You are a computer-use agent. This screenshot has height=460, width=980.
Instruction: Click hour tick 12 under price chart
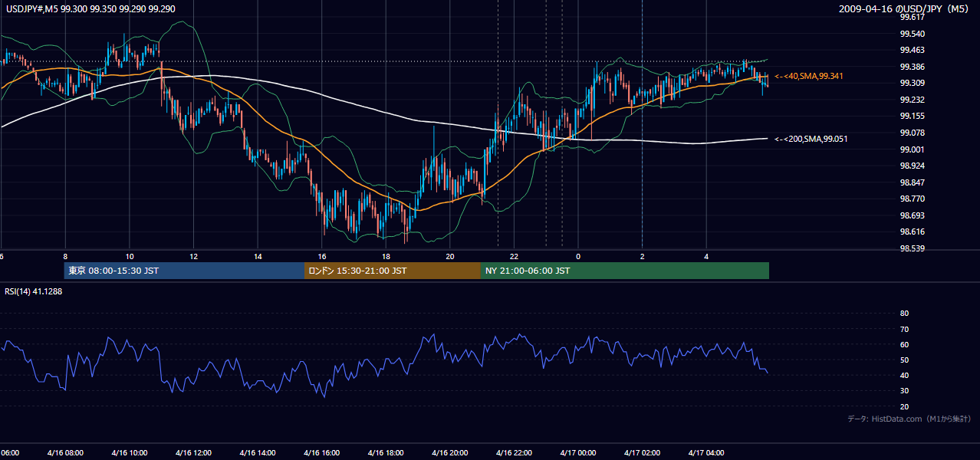193,257
